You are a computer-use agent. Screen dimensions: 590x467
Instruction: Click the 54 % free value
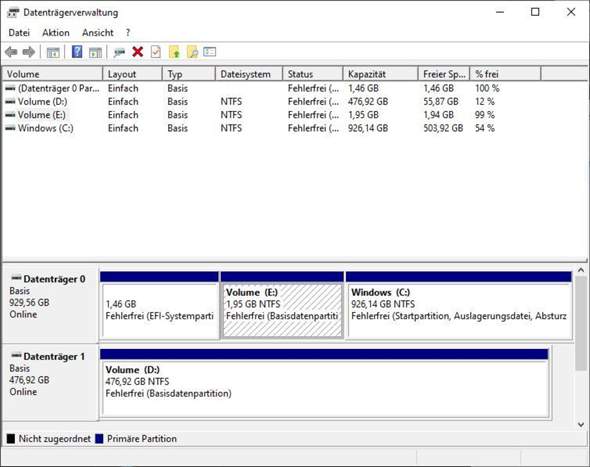485,128
